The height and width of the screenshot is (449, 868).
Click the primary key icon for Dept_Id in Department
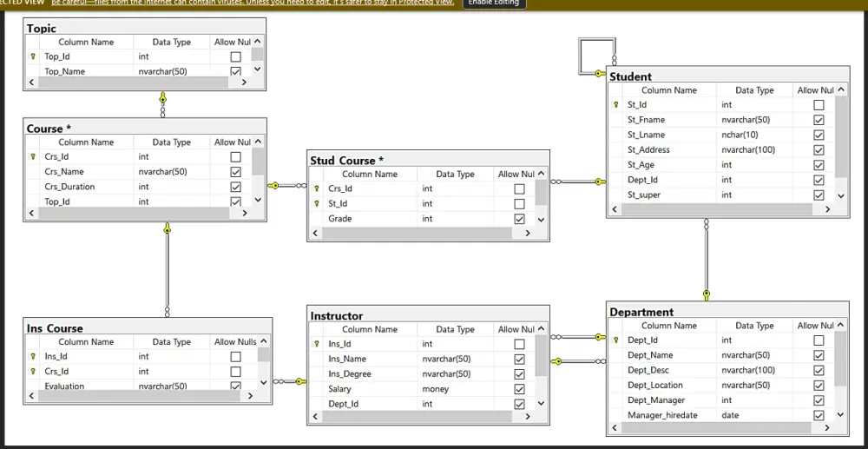coord(615,340)
